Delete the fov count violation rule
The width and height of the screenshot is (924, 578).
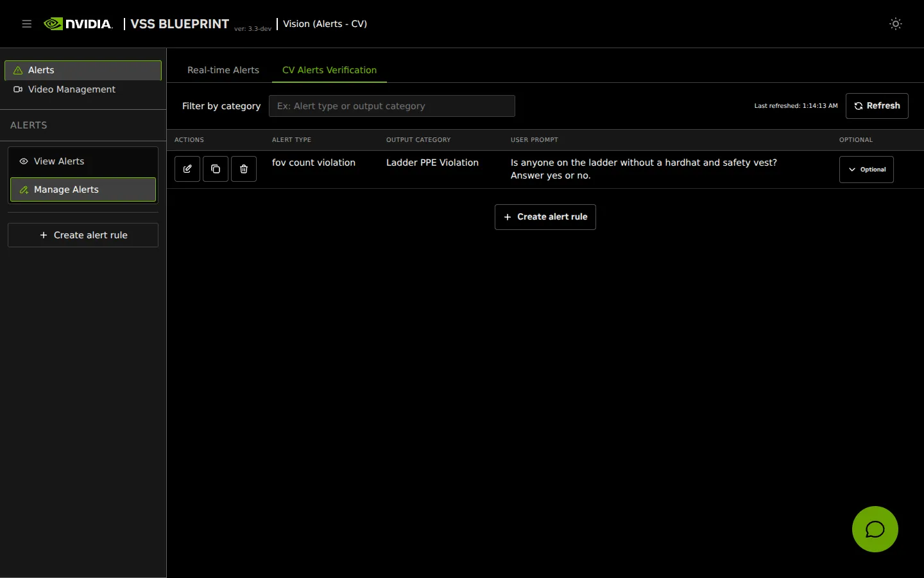click(x=244, y=169)
